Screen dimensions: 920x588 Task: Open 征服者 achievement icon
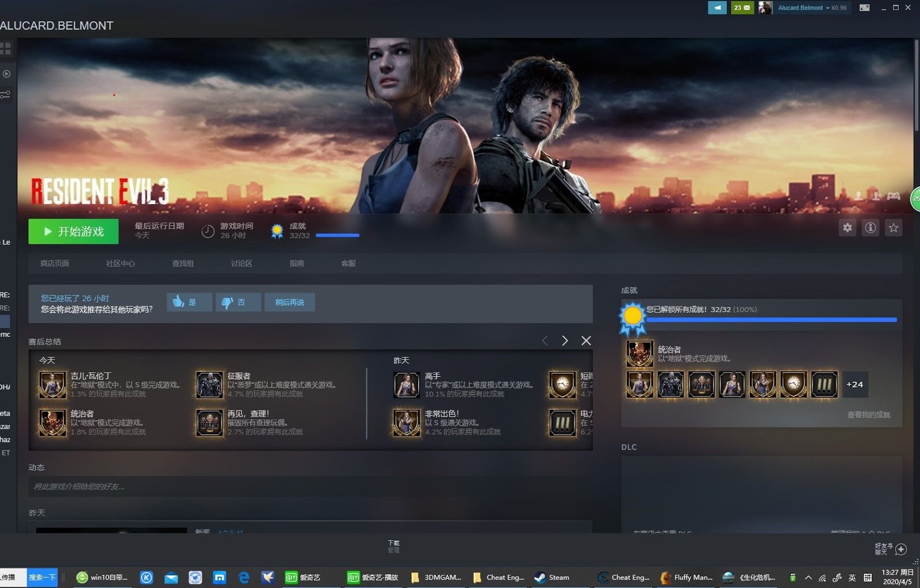tap(209, 385)
